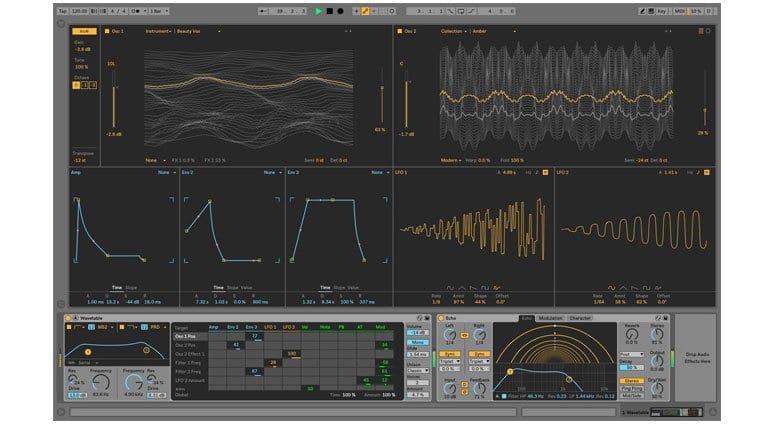Open the Env 3 loop None dropdown
The height and width of the screenshot is (425, 770).
pos(380,172)
